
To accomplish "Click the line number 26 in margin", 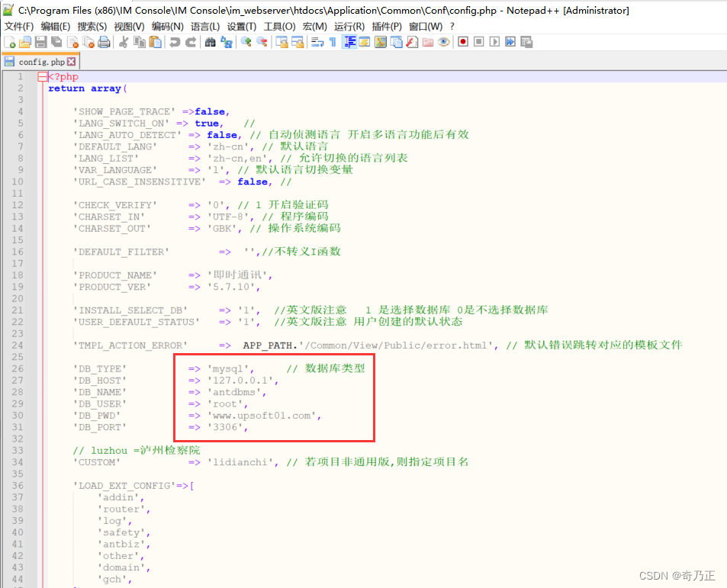I will coord(18,369).
